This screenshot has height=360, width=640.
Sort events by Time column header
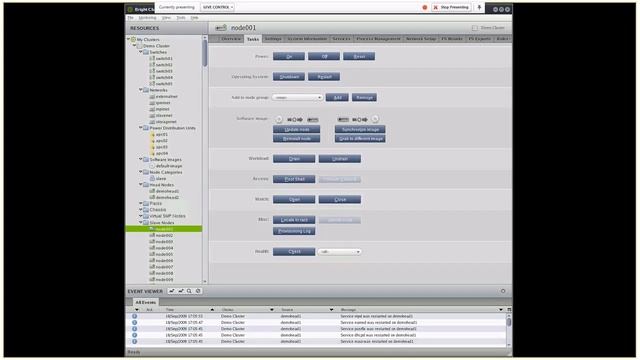[190, 310]
